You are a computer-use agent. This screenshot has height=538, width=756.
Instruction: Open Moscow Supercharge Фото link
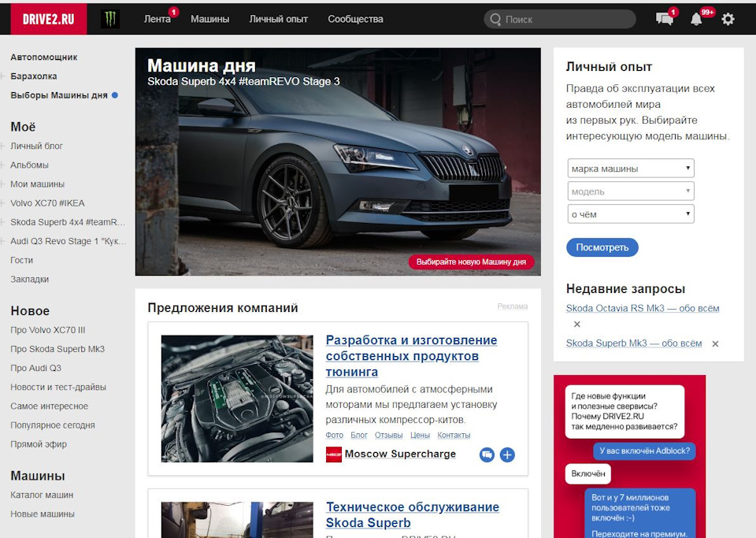click(334, 435)
